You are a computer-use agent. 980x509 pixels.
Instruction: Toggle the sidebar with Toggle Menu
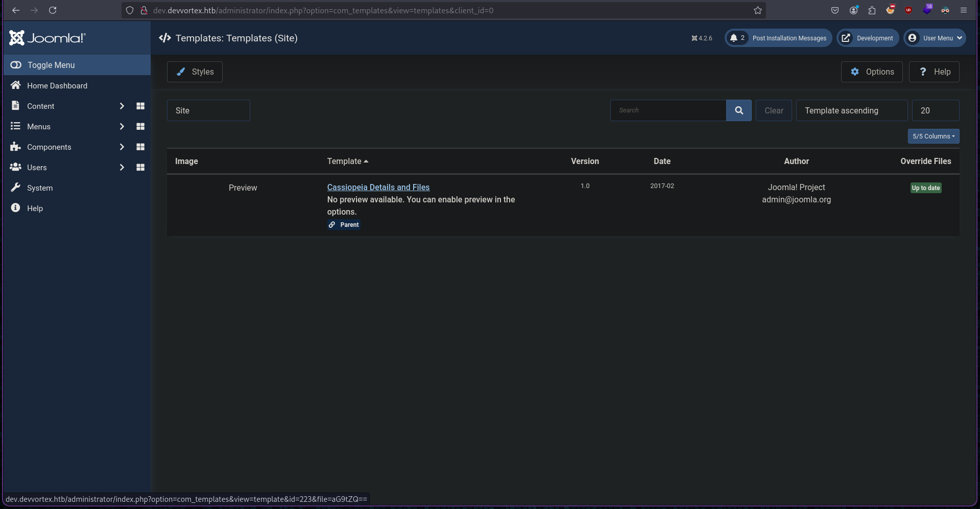[77, 65]
